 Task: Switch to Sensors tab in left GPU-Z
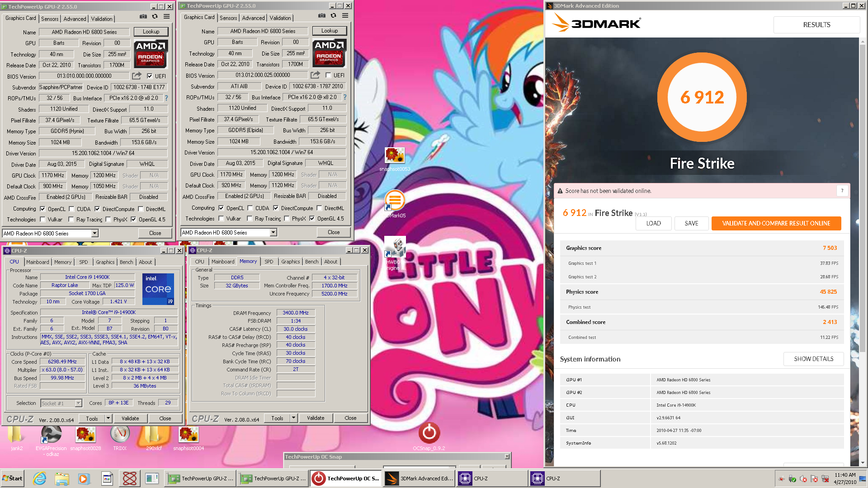point(50,19)
